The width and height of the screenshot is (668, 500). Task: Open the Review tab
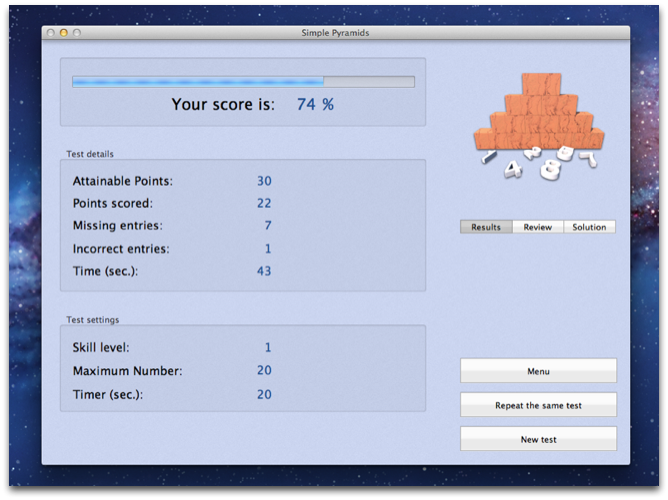(537, 227)
